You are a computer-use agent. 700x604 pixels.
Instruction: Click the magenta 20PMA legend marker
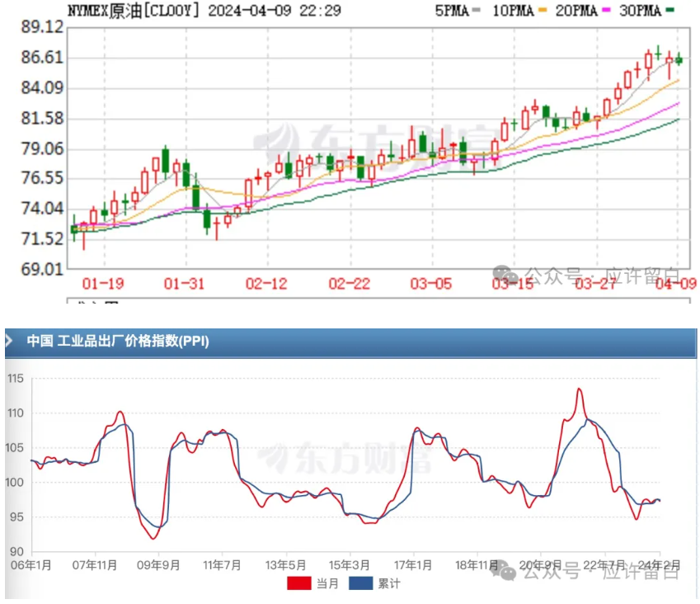(609, 11)
